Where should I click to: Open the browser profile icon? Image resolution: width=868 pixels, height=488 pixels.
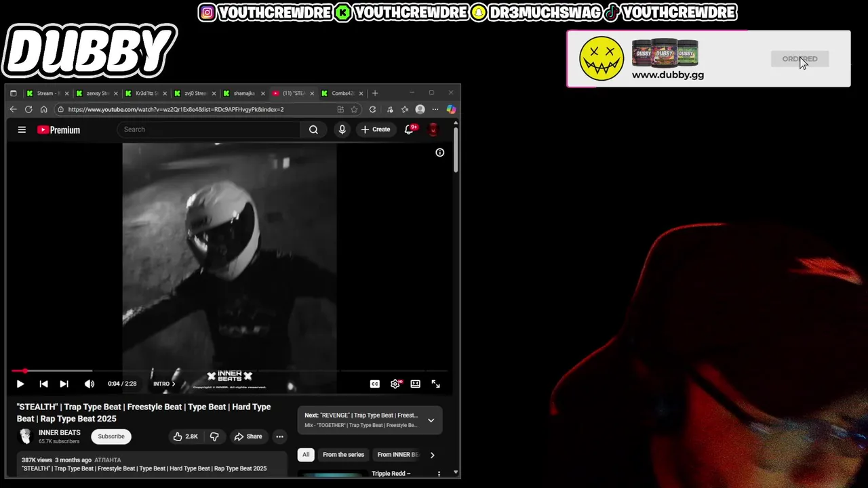[420, 109]
